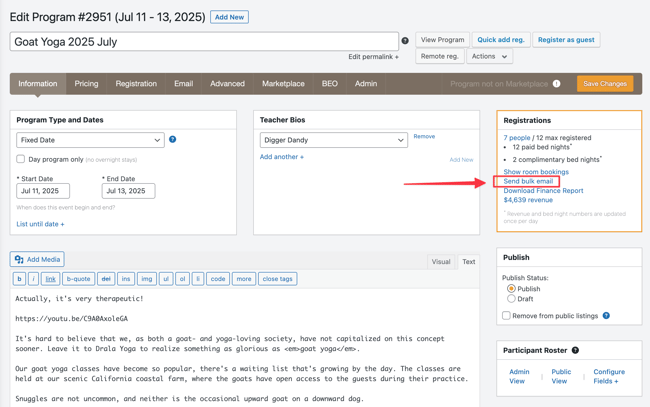Click the help icon next to Participant Roster
This screenshot has height=407, width=650.
click(575, 350)
